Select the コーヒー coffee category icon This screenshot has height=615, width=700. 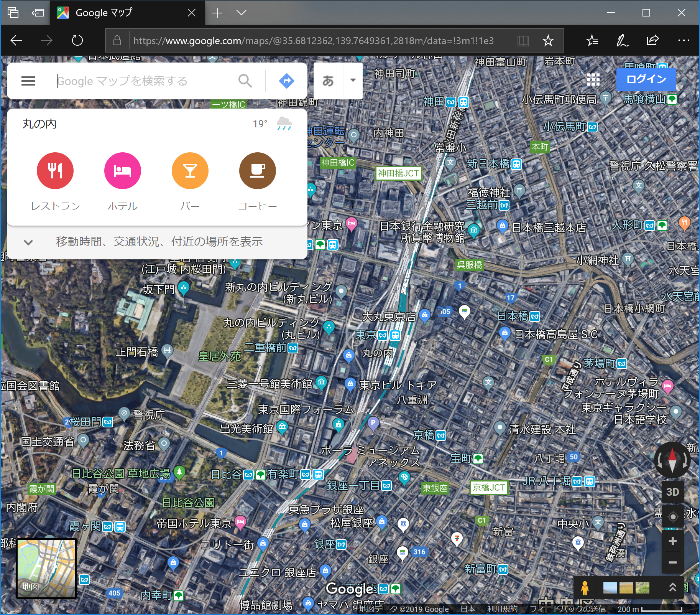pyautogui.click(x=257, y=171)
